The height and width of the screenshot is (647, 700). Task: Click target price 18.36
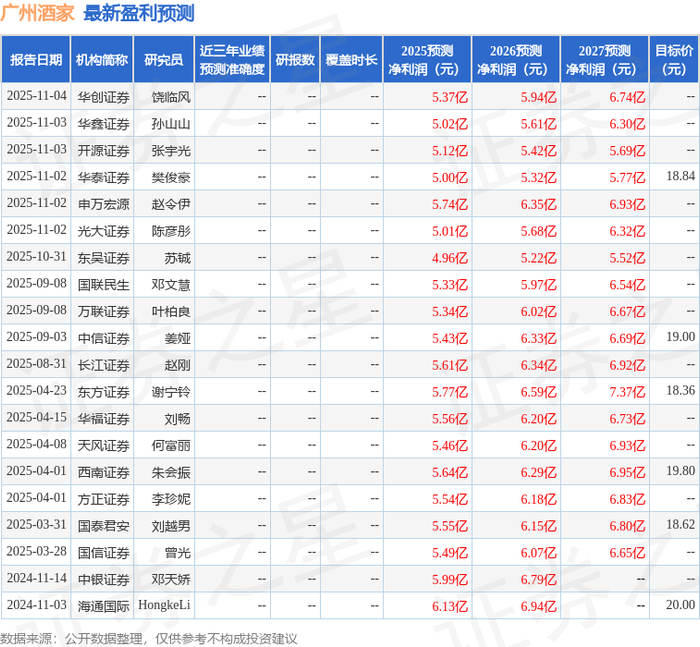pyautogui.click(x=680, y=390)
